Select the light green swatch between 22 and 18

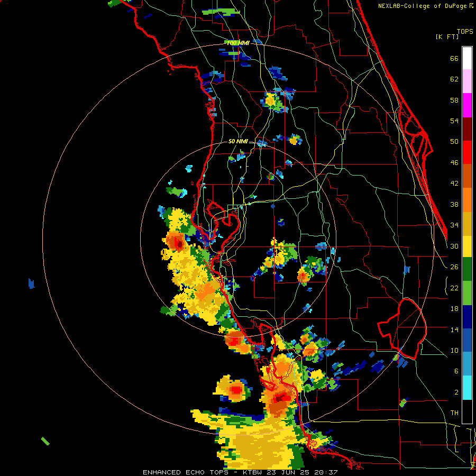pyautogui.click(x=467, y=293)
